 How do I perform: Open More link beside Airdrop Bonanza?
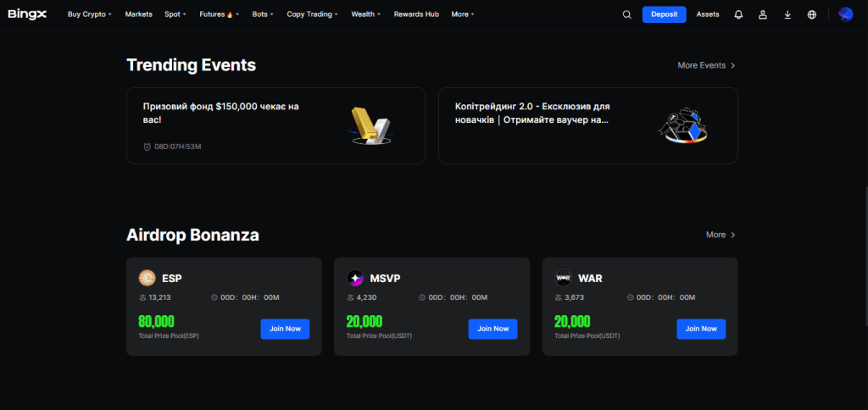[x=721, y=235]
